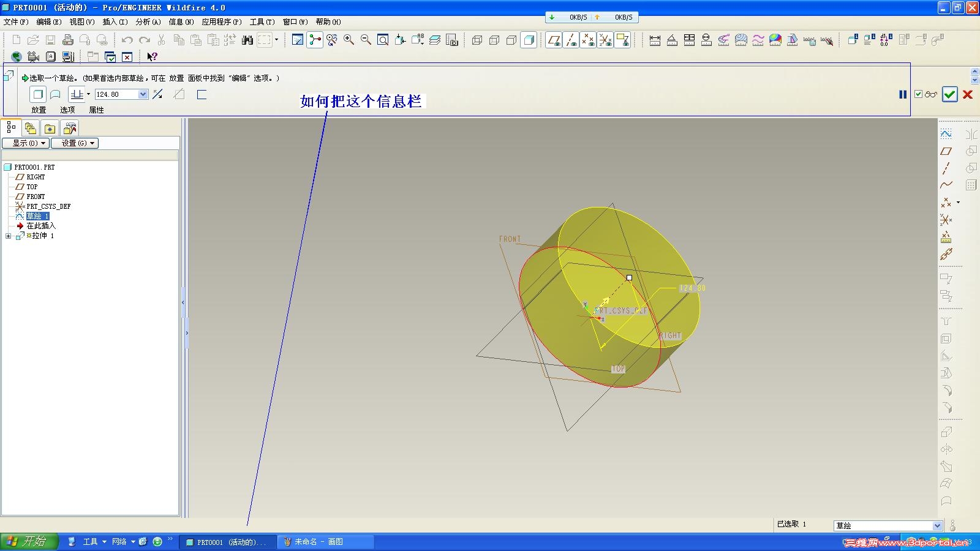Screen dimensions: 980x551
Task: Open the Layers icon in the toolbar
Action: point(435,40)
